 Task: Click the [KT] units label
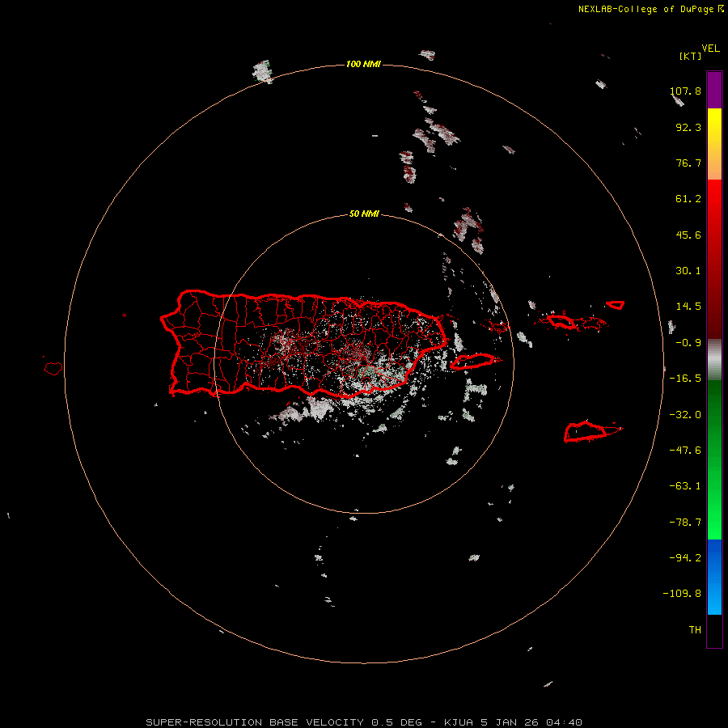(x=691, y=56)
